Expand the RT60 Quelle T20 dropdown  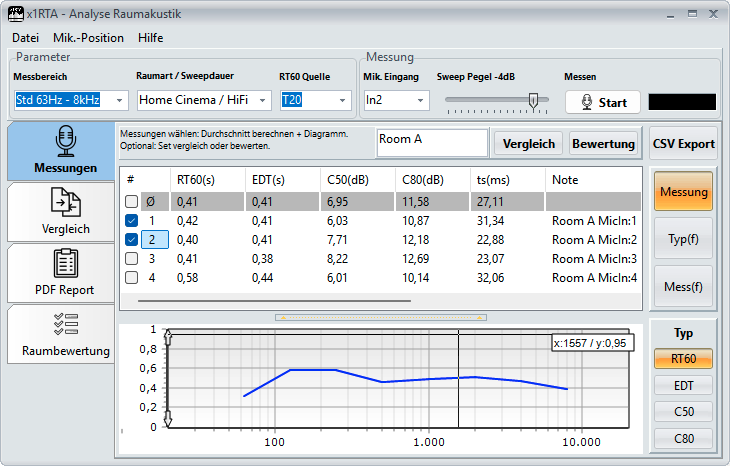coord(343,100)
